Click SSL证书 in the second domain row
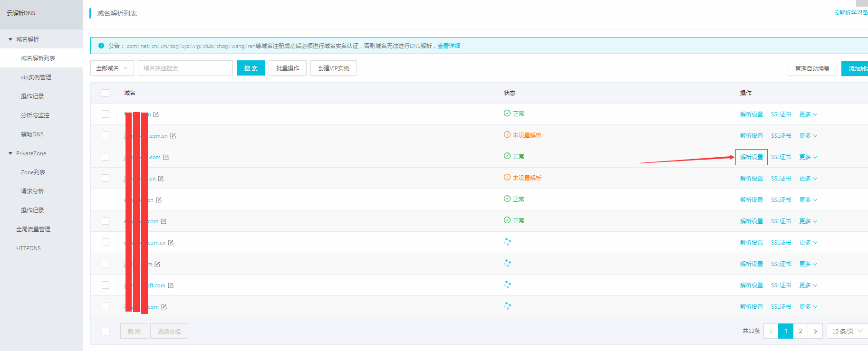The height and width of the screenshot is (351, 868). pos(781,136)
